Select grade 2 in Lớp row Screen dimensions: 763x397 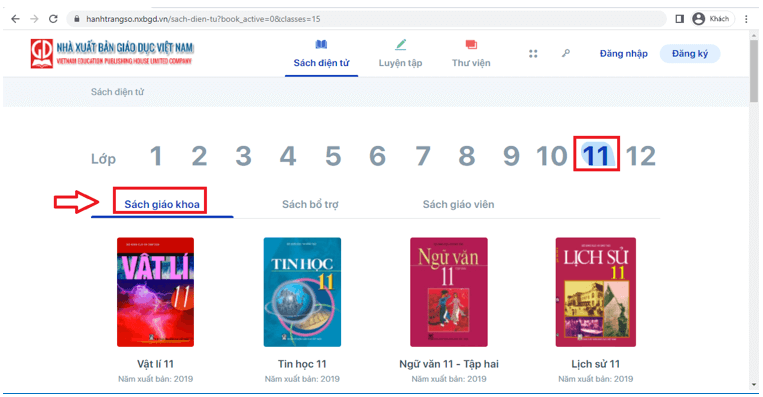pyautogui.click(x=199, y=156)
